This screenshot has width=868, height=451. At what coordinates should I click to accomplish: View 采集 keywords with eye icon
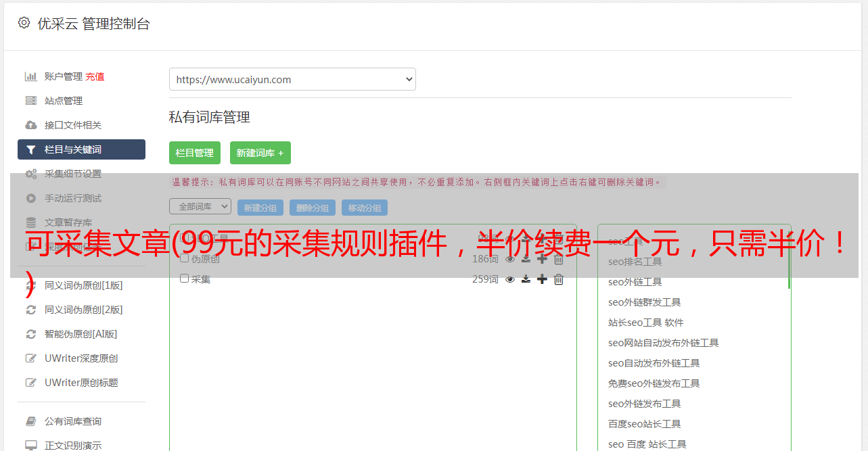[510, 279]
